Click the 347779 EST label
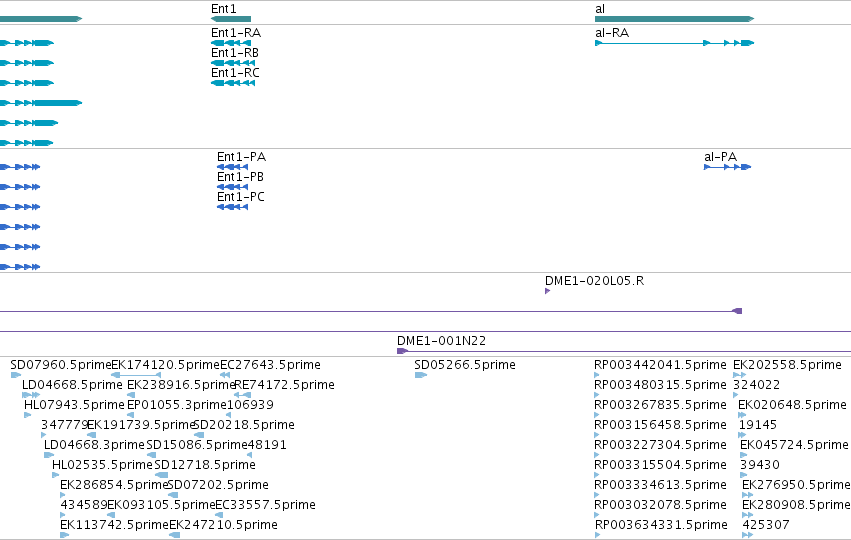This screenshot has height=540, width=851. click(65, 425)
